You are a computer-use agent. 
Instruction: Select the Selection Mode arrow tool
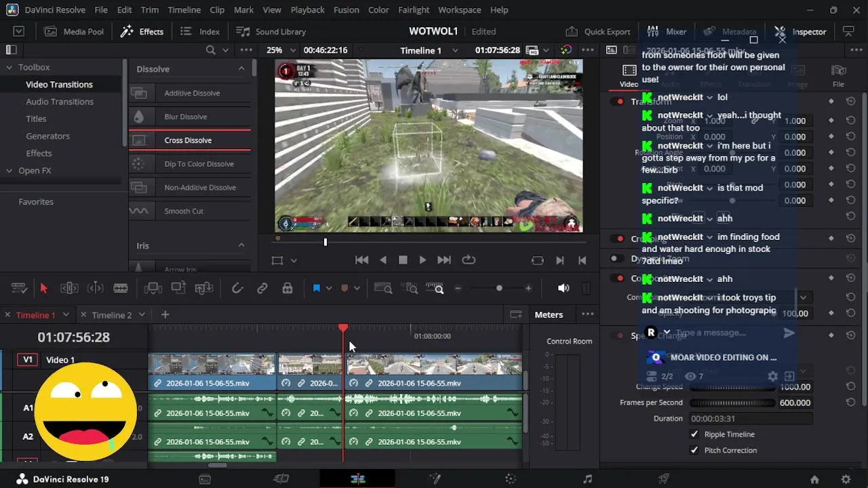pos(43,288)
